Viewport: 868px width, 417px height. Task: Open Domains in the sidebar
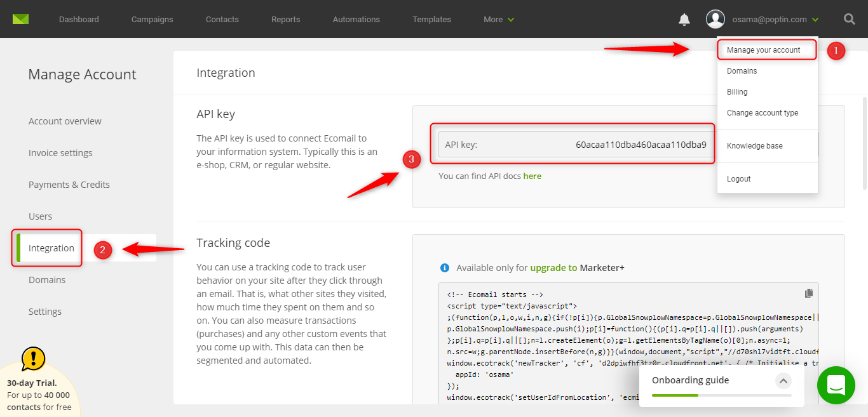point(47,280)
